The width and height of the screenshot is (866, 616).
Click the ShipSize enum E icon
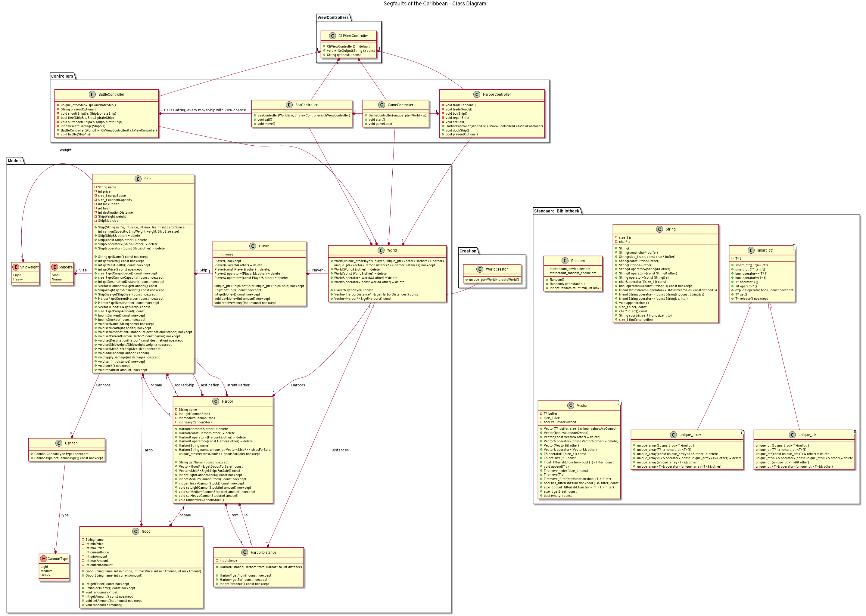(54, 267)
